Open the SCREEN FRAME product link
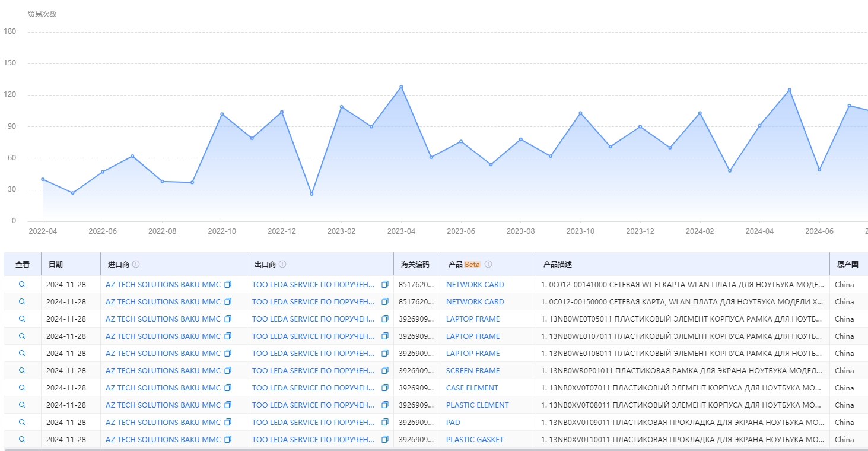The width and height of the screenshot is (868, 451). [x=473, y=371]
